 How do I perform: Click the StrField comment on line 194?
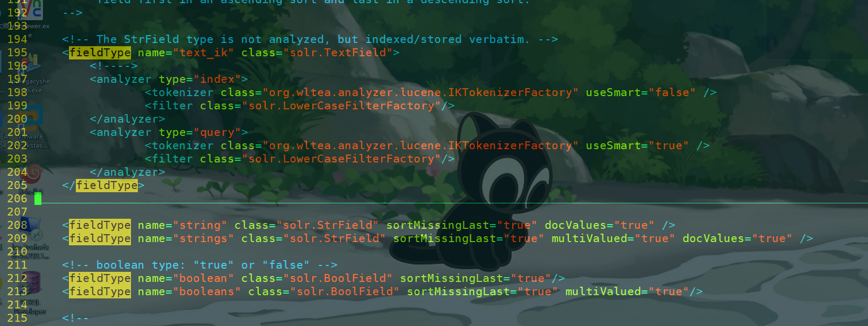[310, 39]
